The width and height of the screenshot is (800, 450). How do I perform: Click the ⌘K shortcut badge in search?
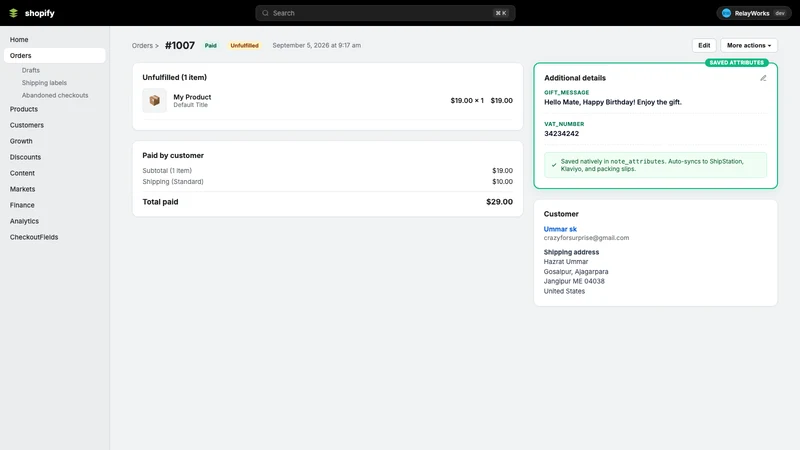501,13
